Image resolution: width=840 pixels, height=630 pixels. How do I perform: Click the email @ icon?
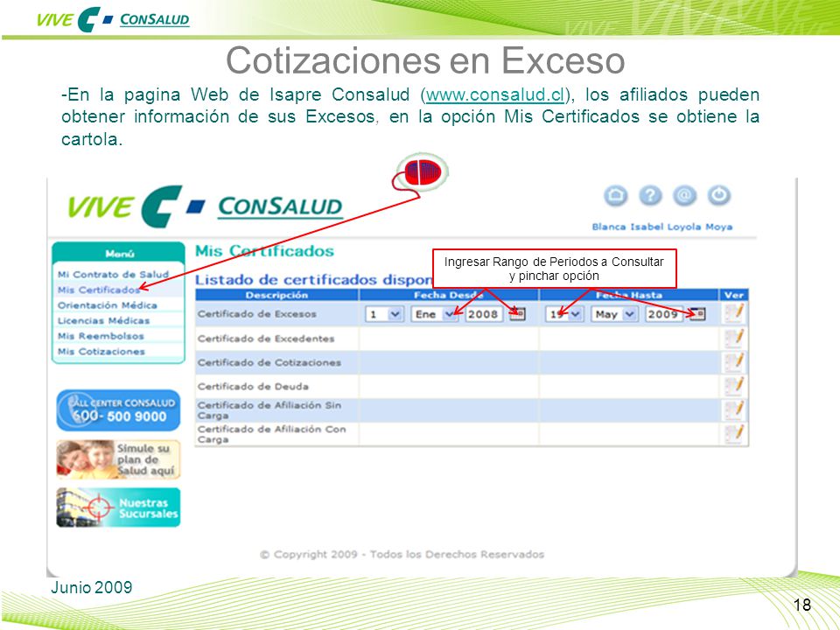(x=684, y=195)
